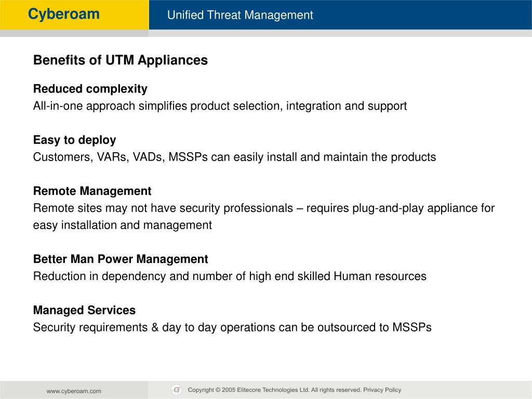The width and height of the screenshot is (532, 399).
Task: Click the Better Man Power Management heading
Action: pyautogui.click(x=121, y=259)
